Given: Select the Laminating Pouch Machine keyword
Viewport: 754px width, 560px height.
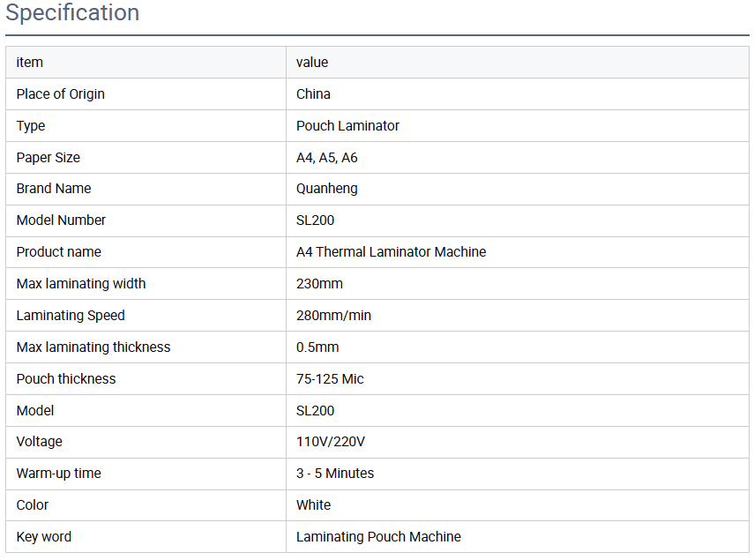Looking at the screenshot, I should (378, 537).
